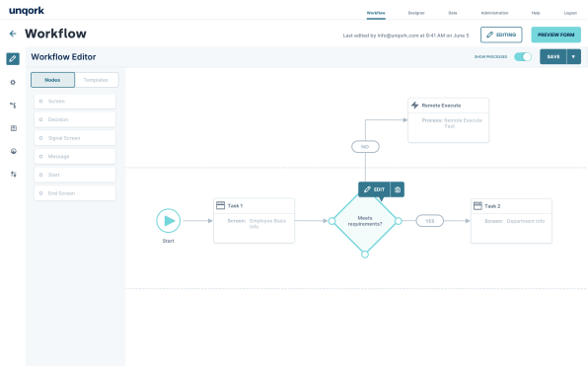The height and width of the screenshot is (366, 588).
Task: Click the Message node bullet icon
Action: (40, 157)
